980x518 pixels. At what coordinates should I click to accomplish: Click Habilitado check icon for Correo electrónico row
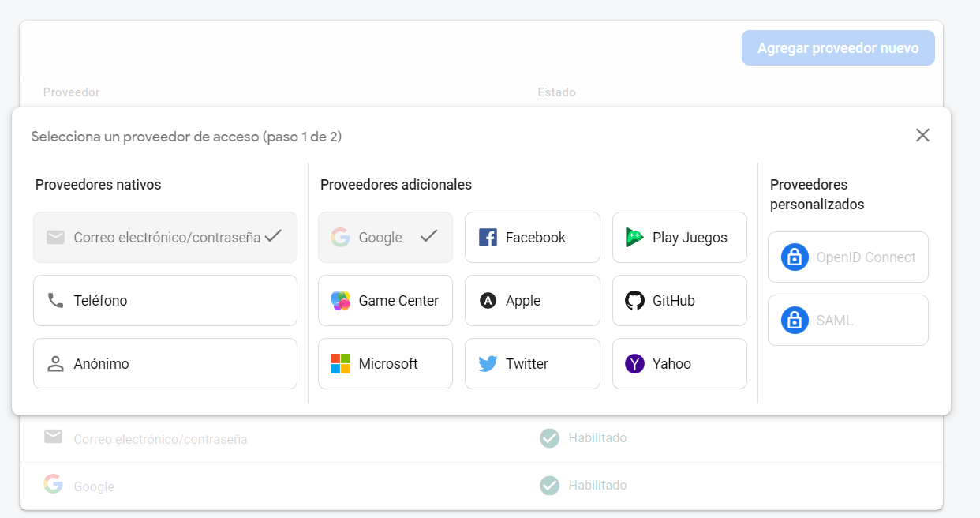[x=549, y=437]
